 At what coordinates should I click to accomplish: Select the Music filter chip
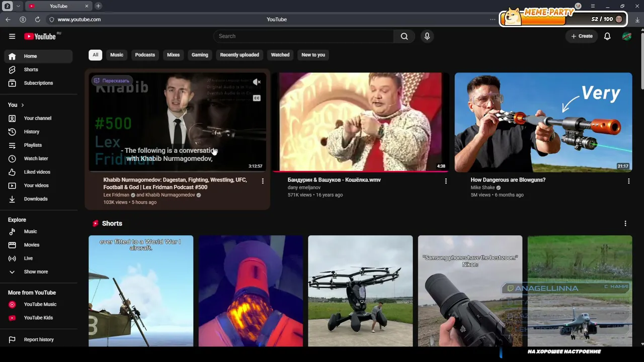(117, 55)
